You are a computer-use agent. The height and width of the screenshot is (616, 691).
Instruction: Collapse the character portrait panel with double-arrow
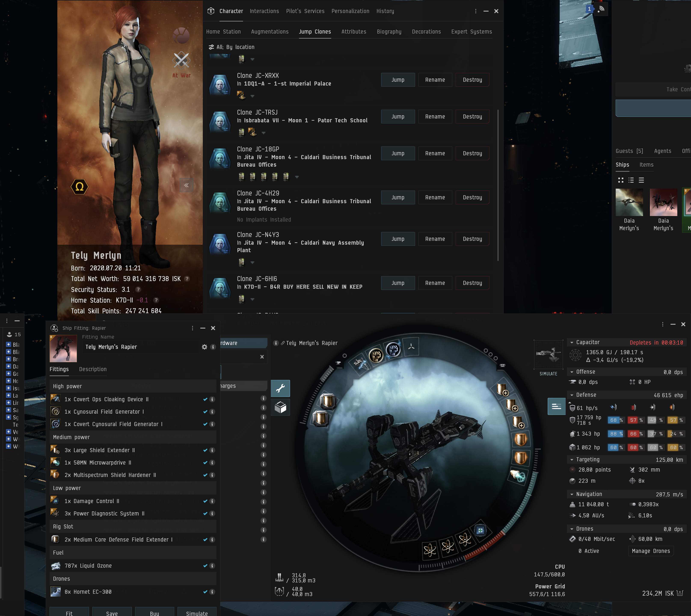click(186, 185)
